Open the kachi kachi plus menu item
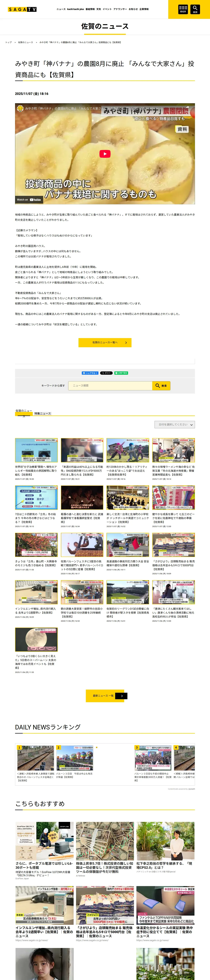210x980 pixels. coord(75,9)
